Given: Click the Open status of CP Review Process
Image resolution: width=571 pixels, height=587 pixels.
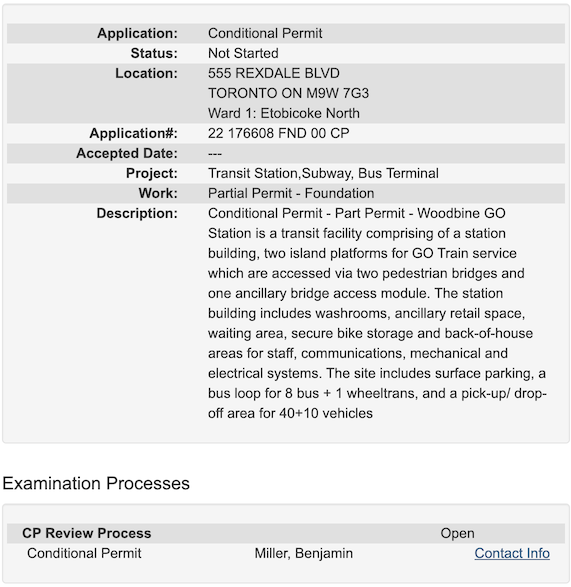Looking at the screenshot, I should (x=457, y=533).
